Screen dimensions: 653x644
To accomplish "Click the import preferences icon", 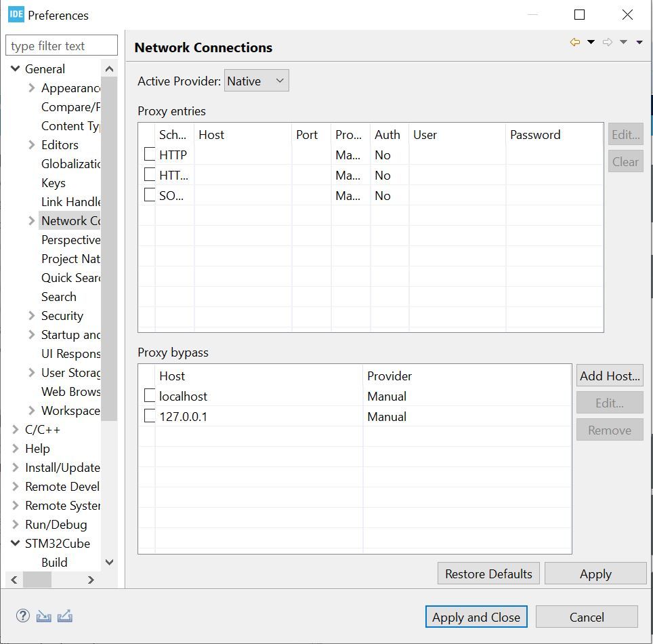I will (x=44, y=616).
